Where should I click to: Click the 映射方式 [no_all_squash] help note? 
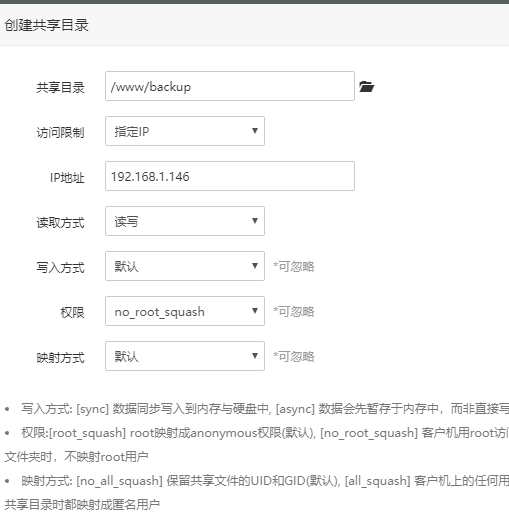(x=257, y=492)
